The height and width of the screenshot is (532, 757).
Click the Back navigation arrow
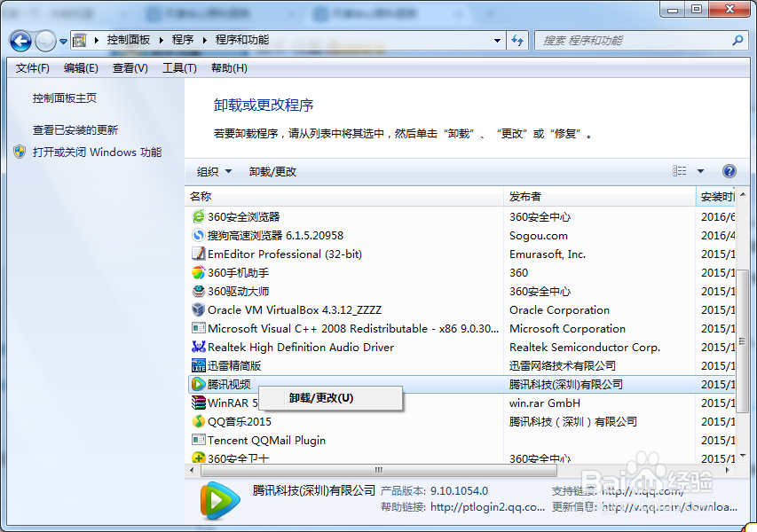point(20,41)
